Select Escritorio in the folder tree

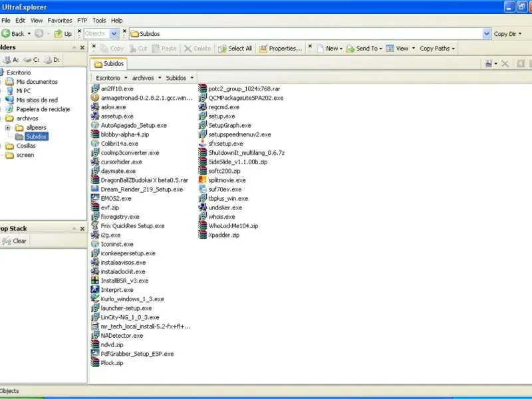(x=19, y=72)
